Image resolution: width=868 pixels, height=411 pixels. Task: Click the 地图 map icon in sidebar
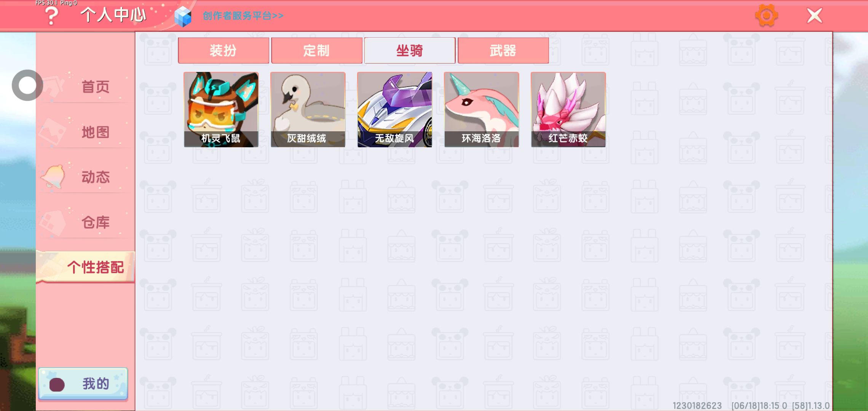[x=52, y=132]
